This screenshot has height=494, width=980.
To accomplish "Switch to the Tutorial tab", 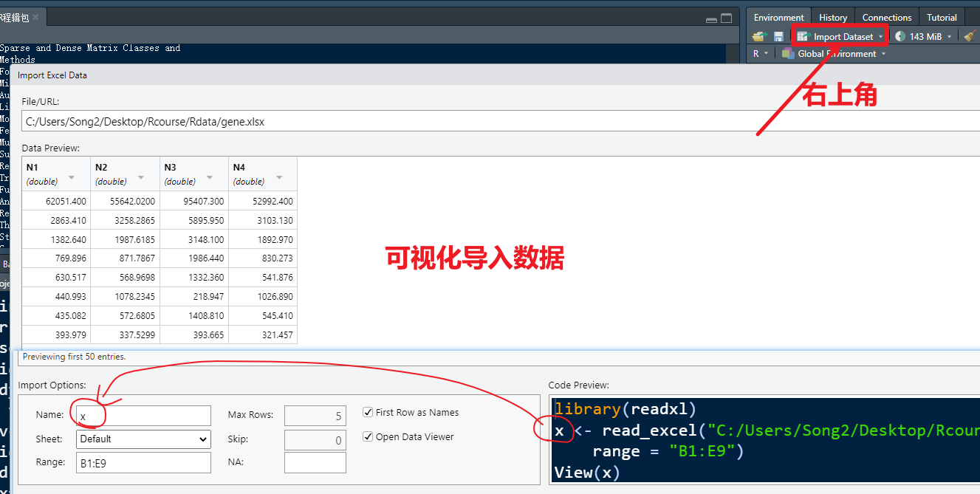I will (942, 18).
